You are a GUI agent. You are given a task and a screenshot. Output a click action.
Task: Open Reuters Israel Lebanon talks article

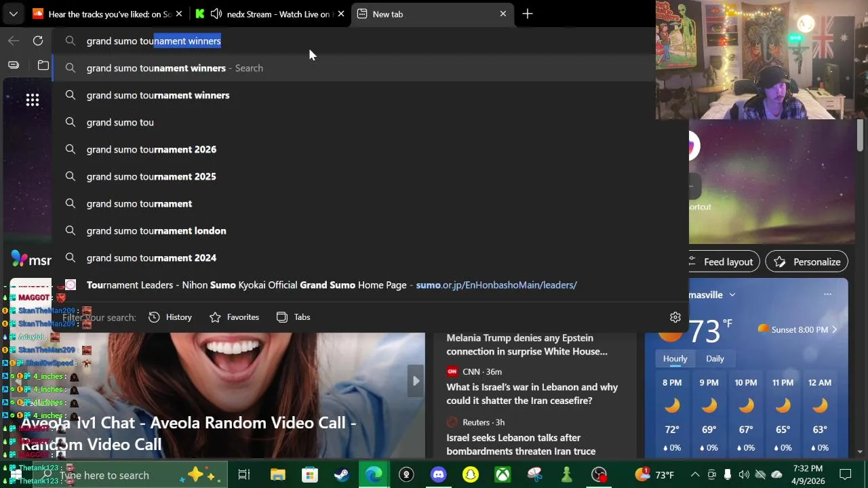[x=521, y=444]
